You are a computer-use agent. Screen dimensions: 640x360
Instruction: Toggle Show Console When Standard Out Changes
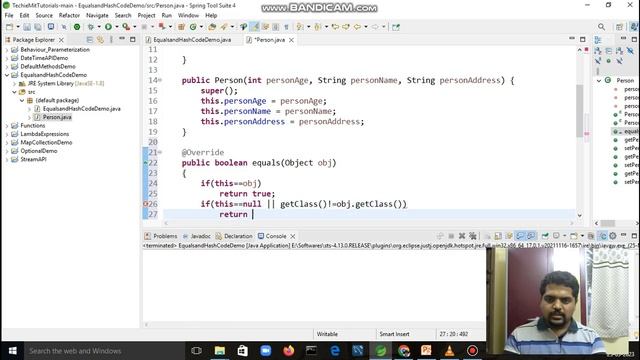[x=520, y=236]
